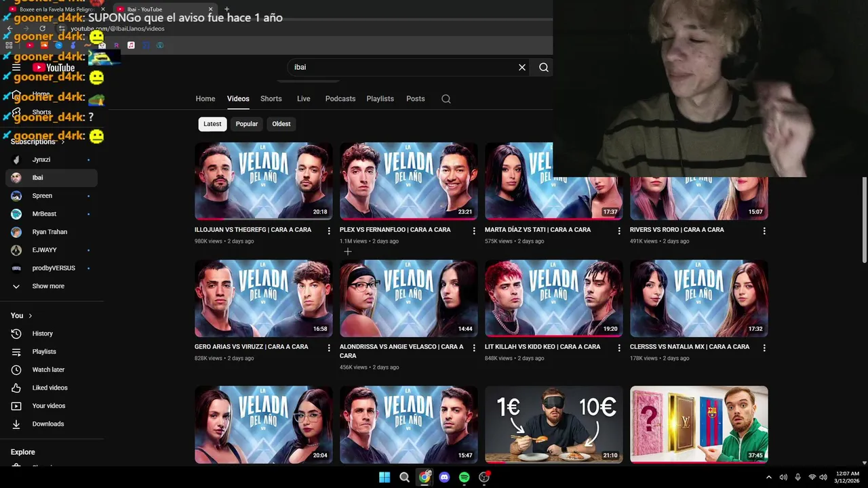Open OBS Studio from the taskbar

pos(484,477)
